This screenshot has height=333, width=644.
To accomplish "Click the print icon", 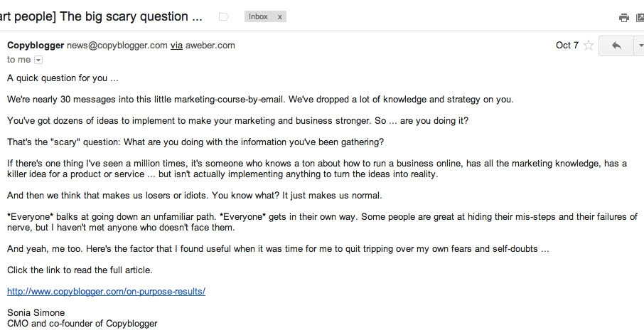I will click(x=623, y=18).
